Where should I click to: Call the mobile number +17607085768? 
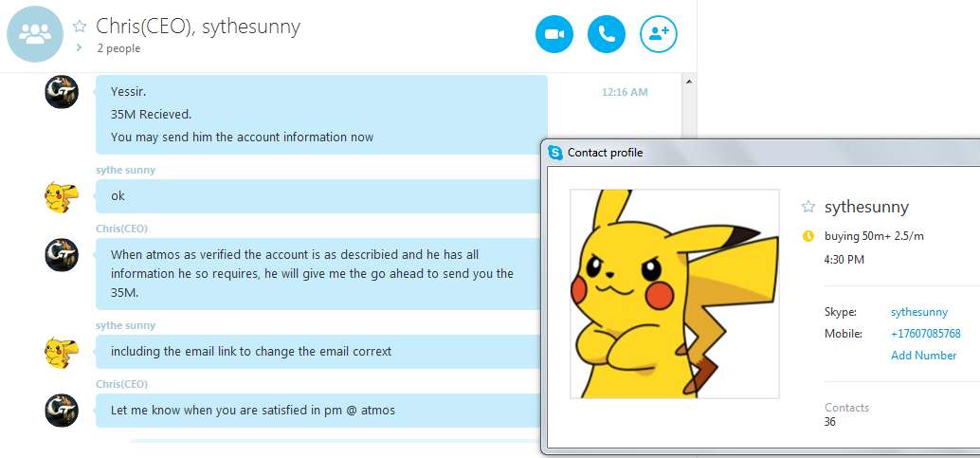tap(926, 334)
